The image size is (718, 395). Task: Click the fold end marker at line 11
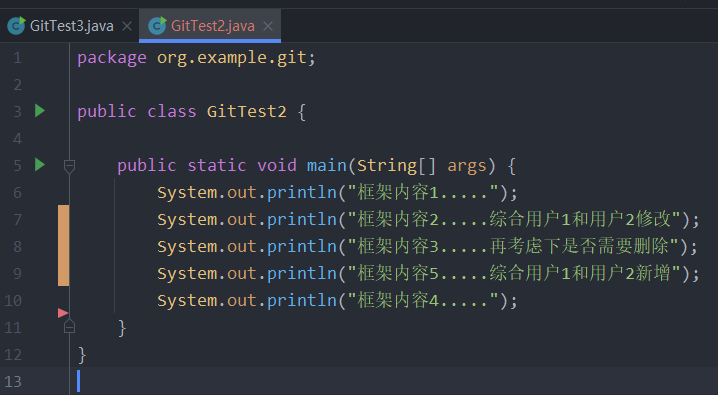[x=69, y=326]
